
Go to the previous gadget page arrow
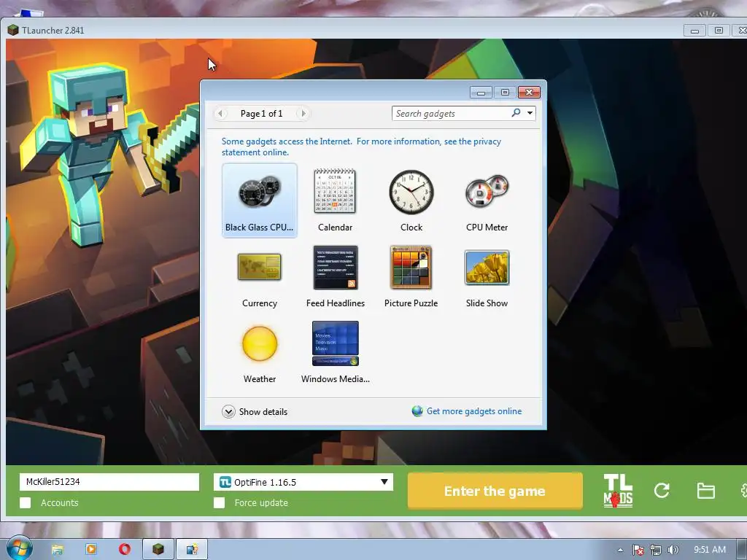coord(220,113)
